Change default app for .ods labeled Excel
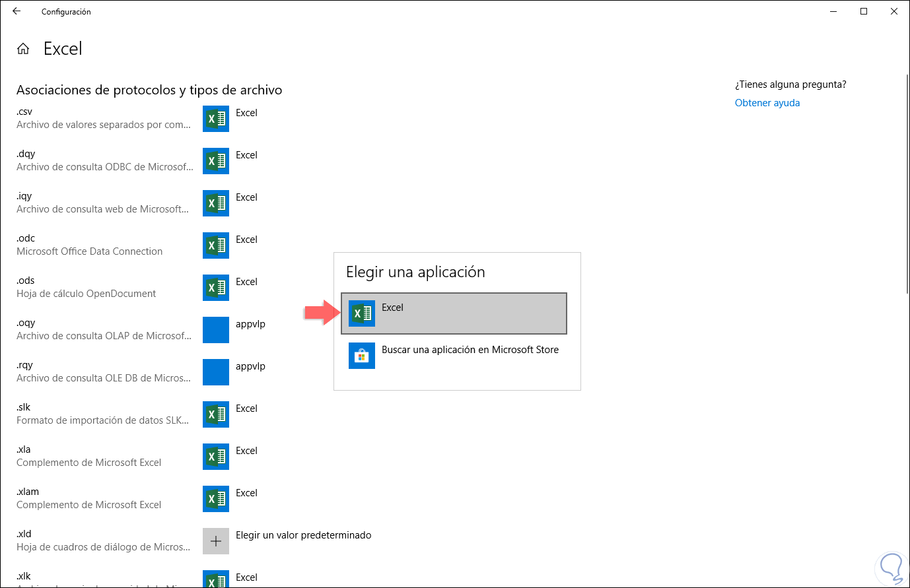 246,282
